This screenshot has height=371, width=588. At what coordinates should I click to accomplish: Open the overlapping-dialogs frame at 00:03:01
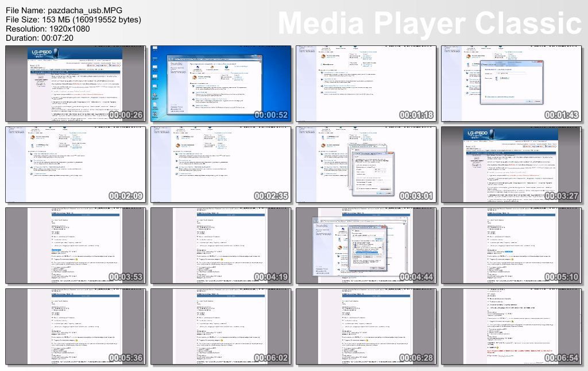click(366, 165)
